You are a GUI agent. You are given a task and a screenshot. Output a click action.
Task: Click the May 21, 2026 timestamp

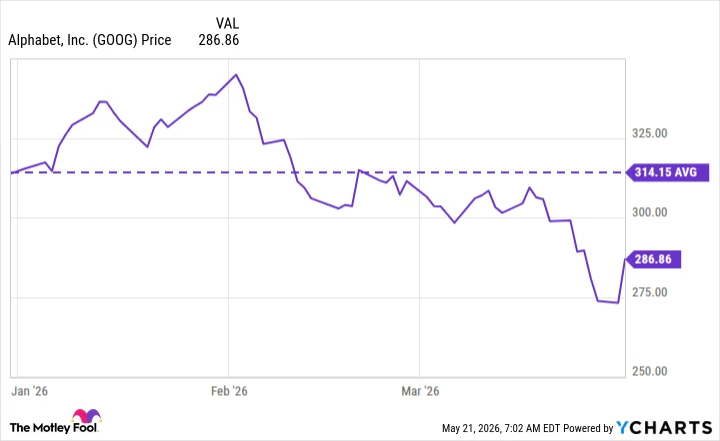(x=501, y=428)
